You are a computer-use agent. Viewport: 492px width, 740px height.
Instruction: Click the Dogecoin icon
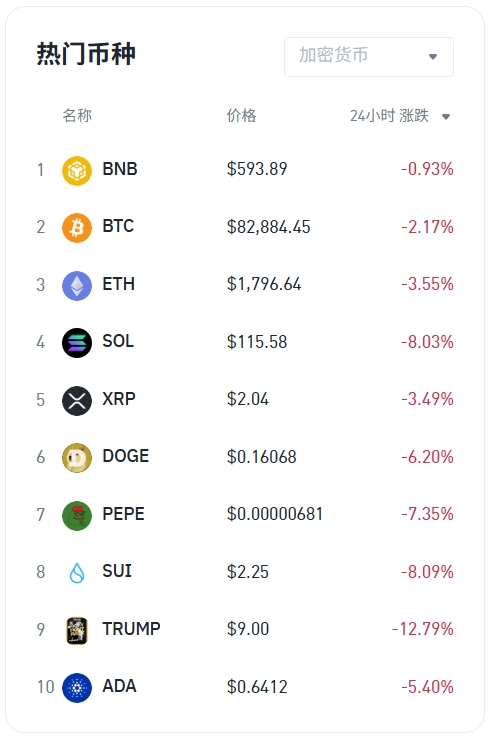(x=77, y=458)
